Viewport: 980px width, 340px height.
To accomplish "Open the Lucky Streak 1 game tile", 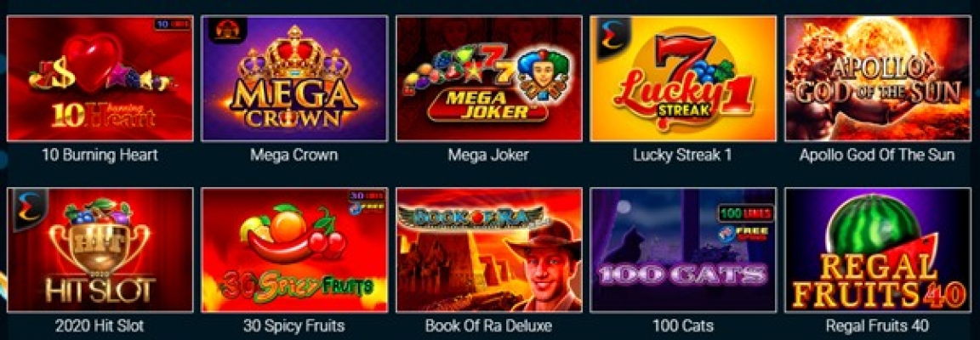I will [683, 78].
